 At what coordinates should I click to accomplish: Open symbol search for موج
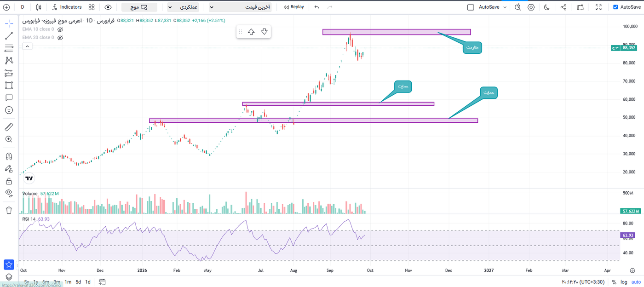click(139, 7)
